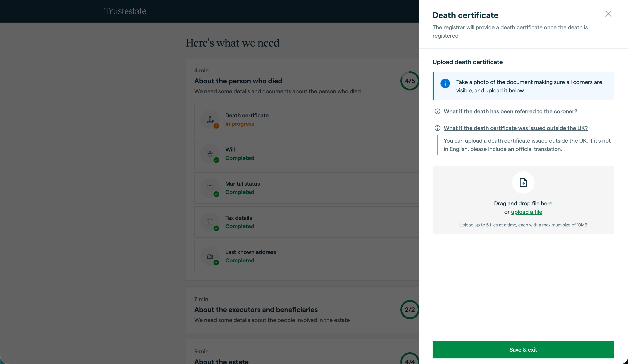Click the blue info icon in the photo tip
This screenshot has height=364, width=628.
point(445,83)
